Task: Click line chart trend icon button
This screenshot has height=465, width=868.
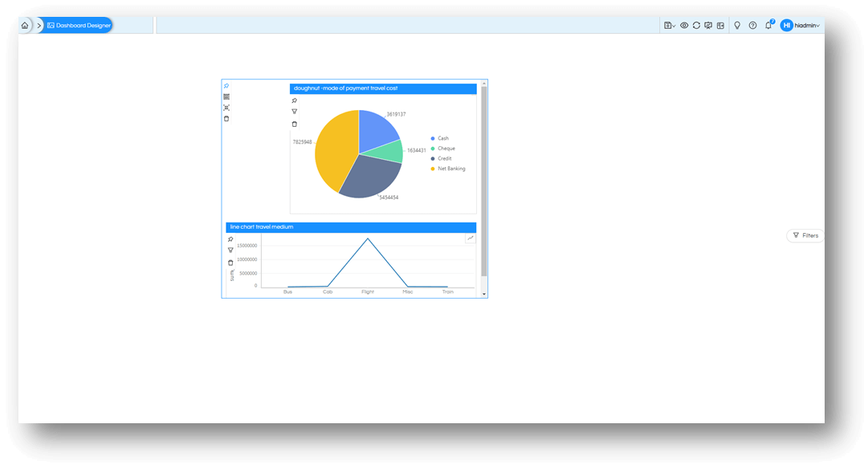Action: pyautogui.click(x=470, y=238)
